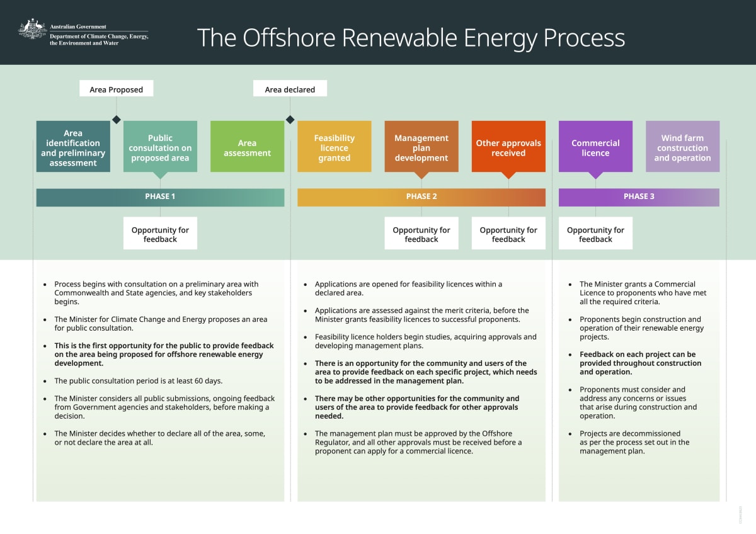This screenshot has height=534, width=756.
Task: Choose the yellow Feasibility licence granted box
Action: (334, 147)
